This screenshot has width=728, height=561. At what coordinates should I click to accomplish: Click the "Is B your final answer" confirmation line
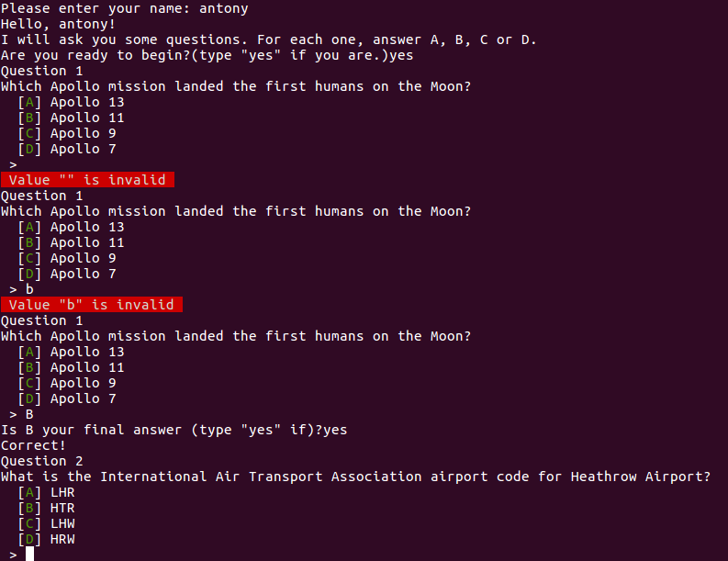click(174, 430)
